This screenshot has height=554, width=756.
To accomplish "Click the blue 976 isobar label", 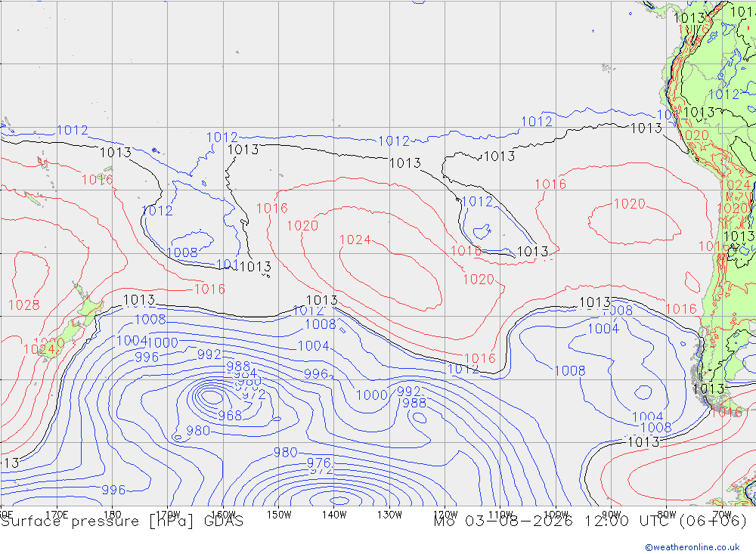I will click(319, 463).
